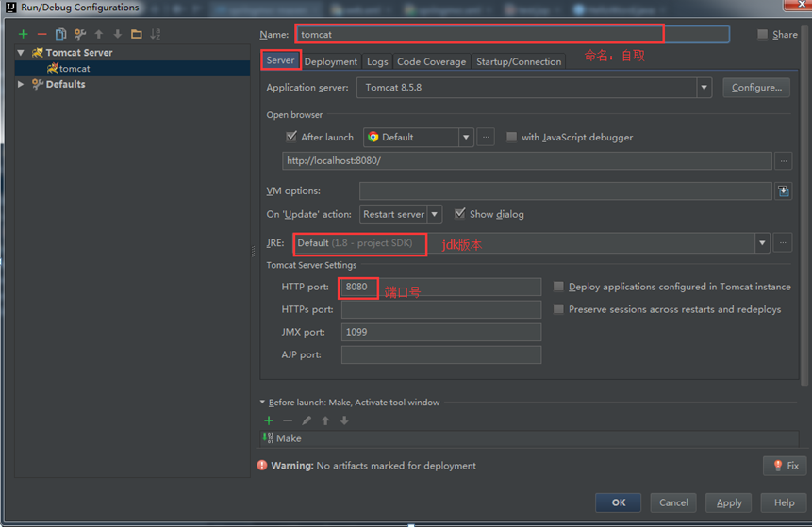Screen dimensions: 812x527
Task: Select the tomcat configuration item
Action: tap(133, 68)
